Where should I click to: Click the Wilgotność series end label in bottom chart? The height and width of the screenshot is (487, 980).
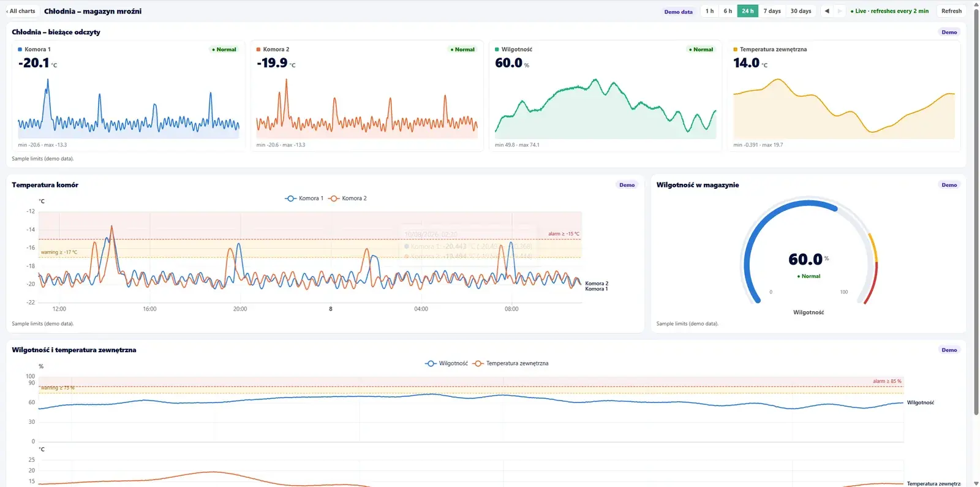(x=920, y=402)
